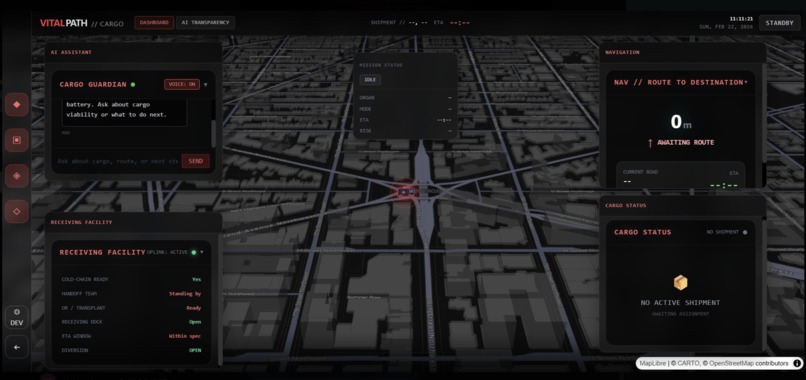
Task: Click the Cold-Chain Ready 'Yes' value
Action: tap(196, 279)
